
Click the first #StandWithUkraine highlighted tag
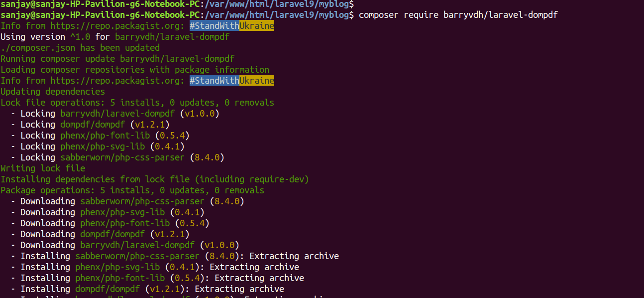[x=232, y=26]
